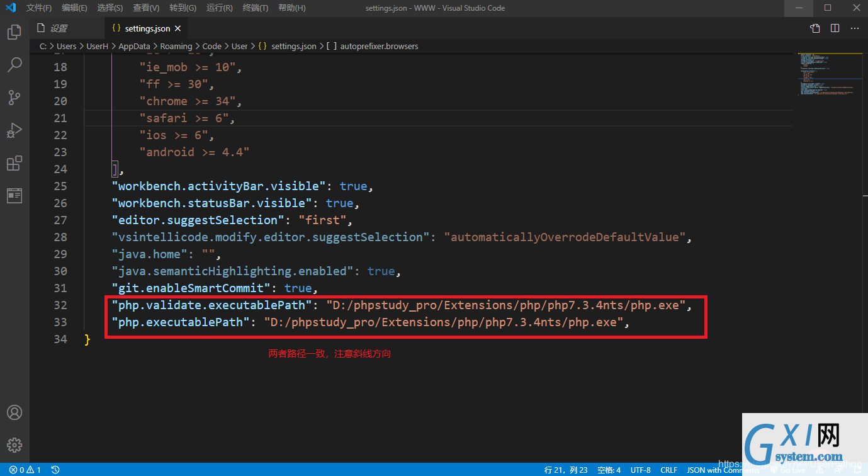This screenshot has height=476, width=868.
Task: Click the Roaming breadcrumb segment
Action: click(x=176, y=46)
